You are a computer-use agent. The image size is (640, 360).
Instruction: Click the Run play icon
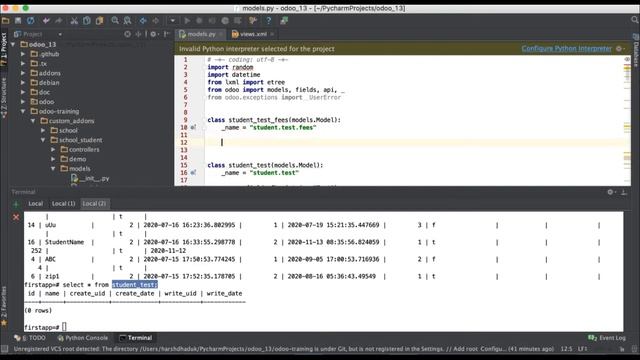[187, 20]
